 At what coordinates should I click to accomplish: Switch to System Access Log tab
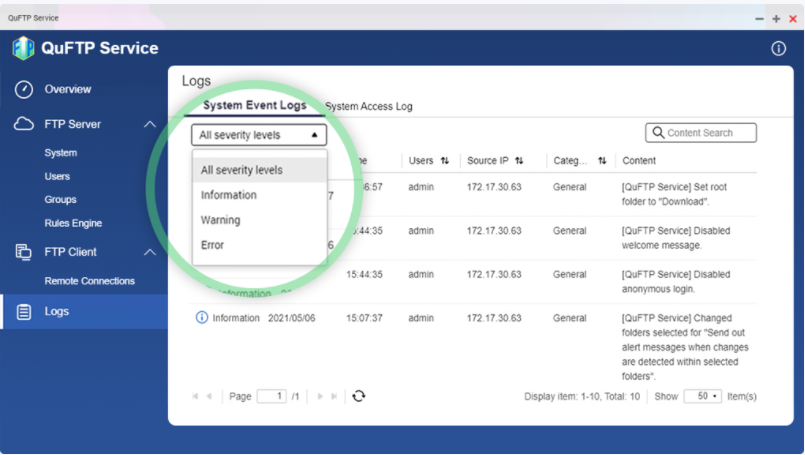coord(369,106)
